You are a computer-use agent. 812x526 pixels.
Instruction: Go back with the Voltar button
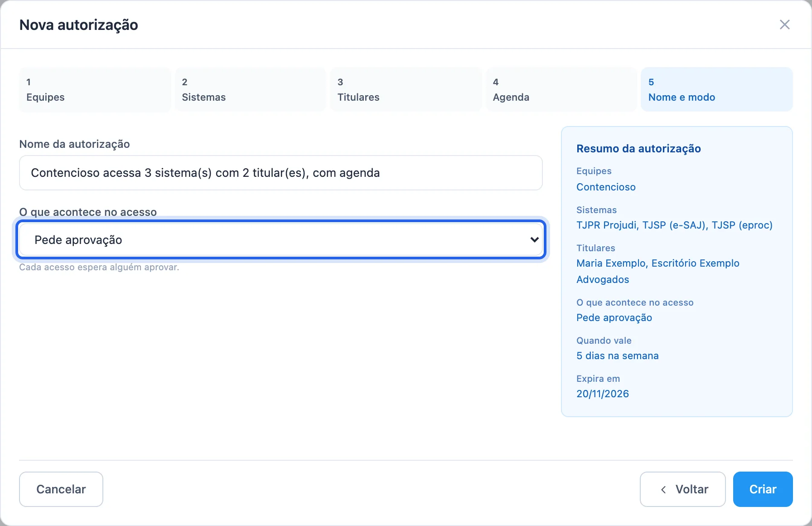(x=683, y=489)
